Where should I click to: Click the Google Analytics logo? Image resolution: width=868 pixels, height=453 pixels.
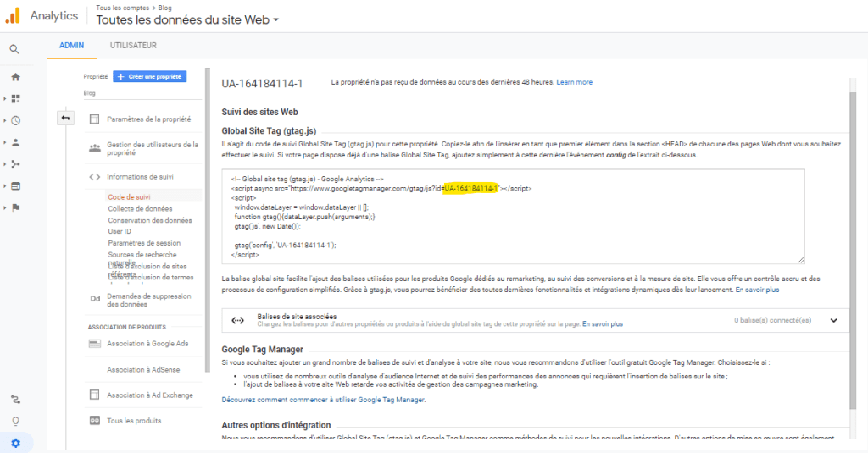click(13, 15)
